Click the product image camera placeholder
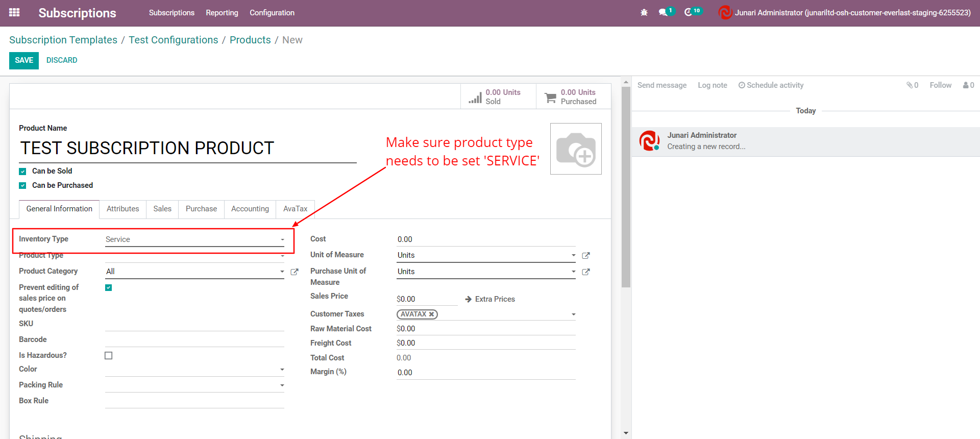The width and height of the screenshot is (980, 439). coord(576,149)
